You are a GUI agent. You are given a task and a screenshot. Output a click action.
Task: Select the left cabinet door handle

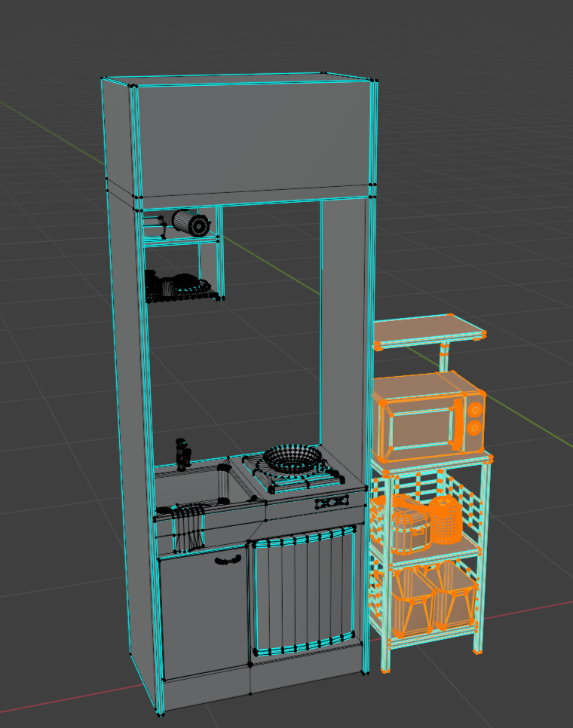tap(228, 559)
